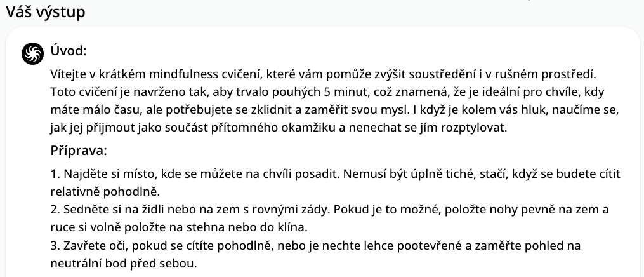The image size is (644, 277).
Task: Click the text 'neutrální bod před sebou.'
Action: 124,263
